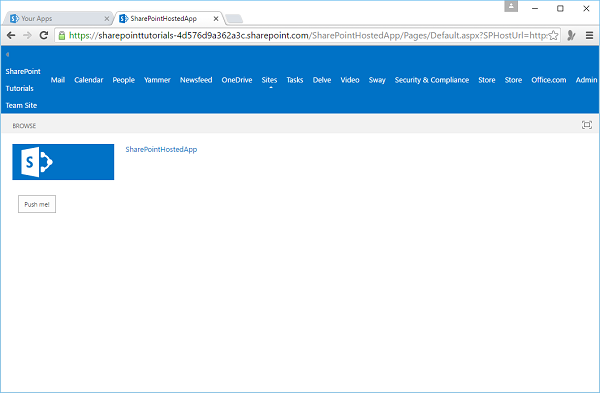Close the SharePointHostedApp tab
The image size is (600, 393).
pos(216,18)
